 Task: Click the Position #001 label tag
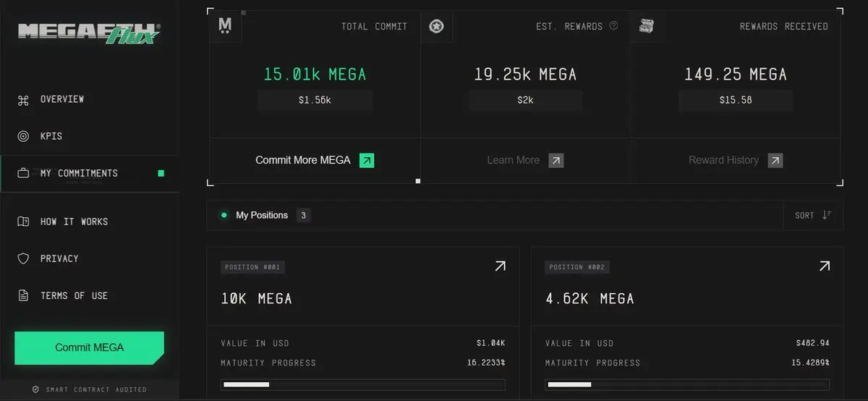(252, 267)
